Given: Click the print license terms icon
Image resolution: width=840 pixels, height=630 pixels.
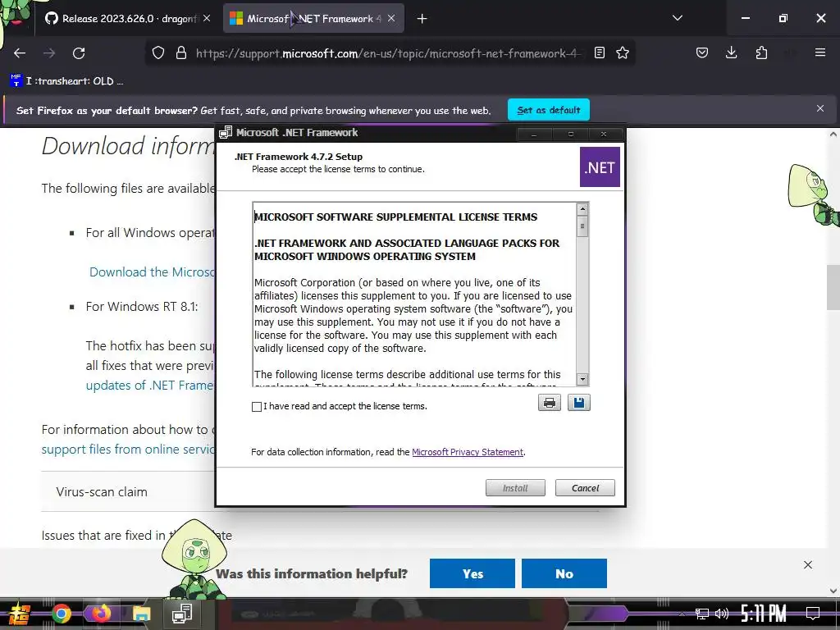Looking at the screenshot, I should (549, 403).
